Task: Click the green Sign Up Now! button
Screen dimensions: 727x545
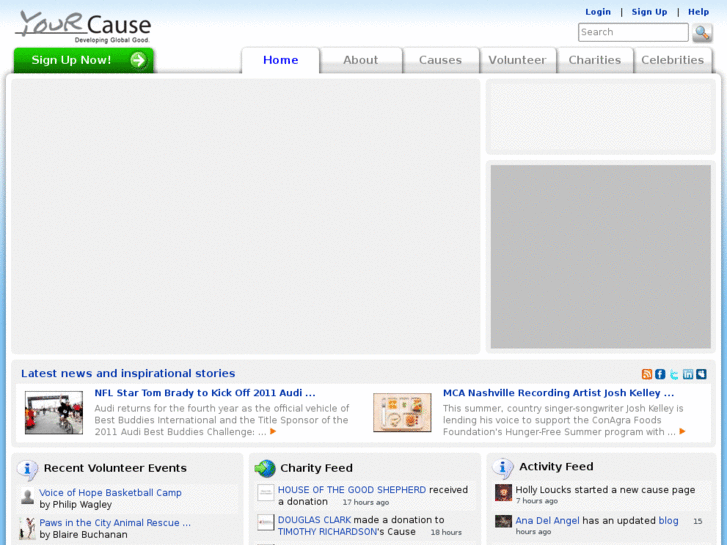Action: coord(83,60)
